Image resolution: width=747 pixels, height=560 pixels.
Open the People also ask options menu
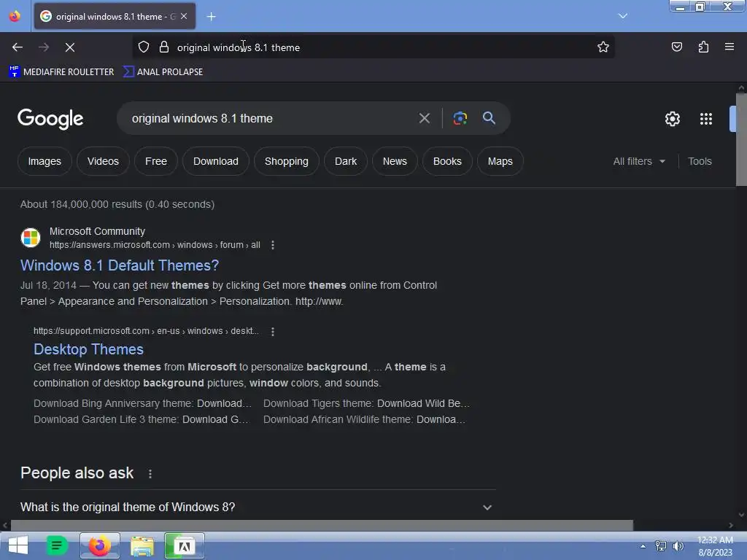click(x=150, y=474)
